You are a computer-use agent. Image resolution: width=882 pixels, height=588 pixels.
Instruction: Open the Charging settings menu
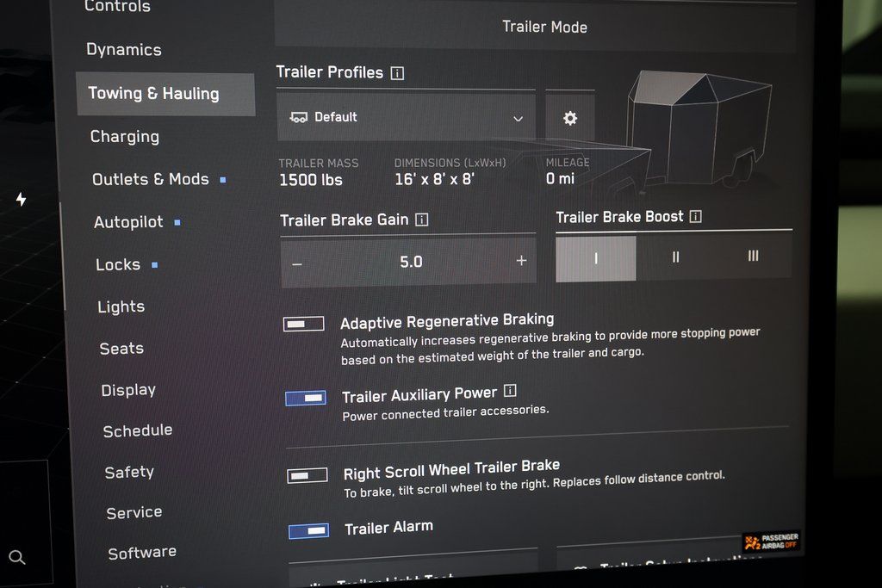[125, 137]
